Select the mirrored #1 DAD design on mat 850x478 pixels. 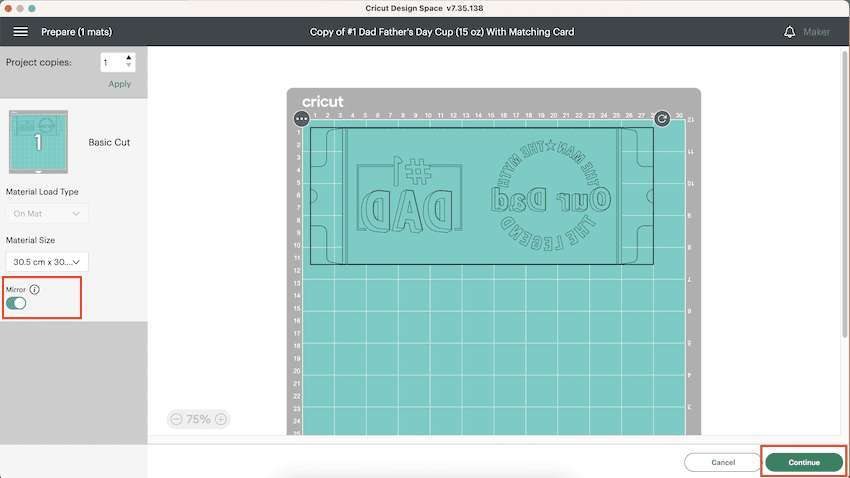coord(410,195)
